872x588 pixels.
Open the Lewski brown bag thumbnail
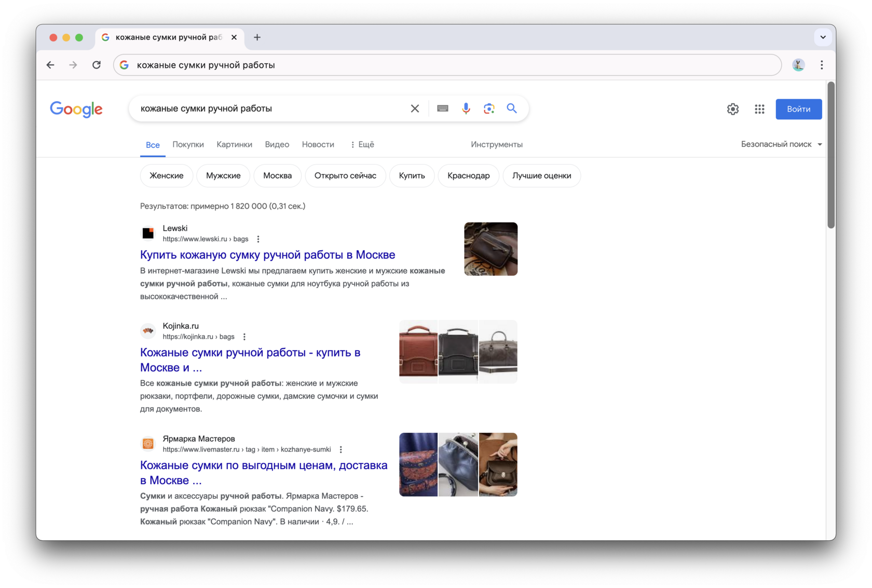(491, 249)
